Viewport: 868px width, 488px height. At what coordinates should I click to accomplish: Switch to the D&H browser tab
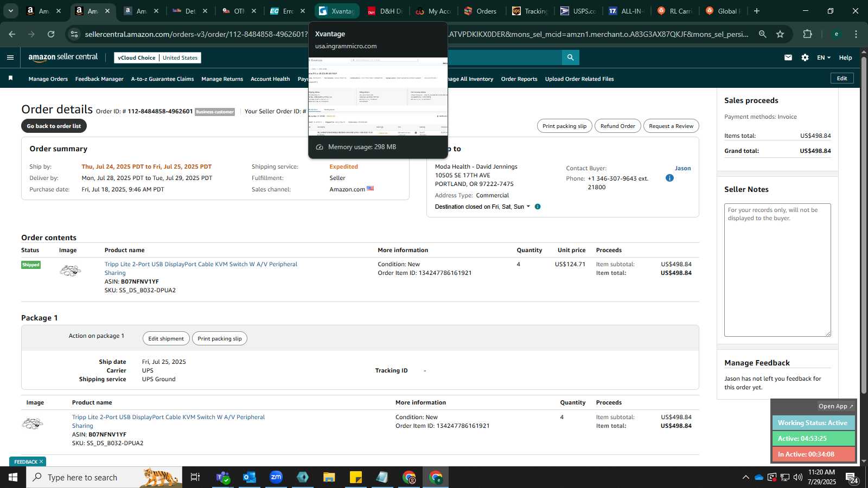(x=385, y=11)
